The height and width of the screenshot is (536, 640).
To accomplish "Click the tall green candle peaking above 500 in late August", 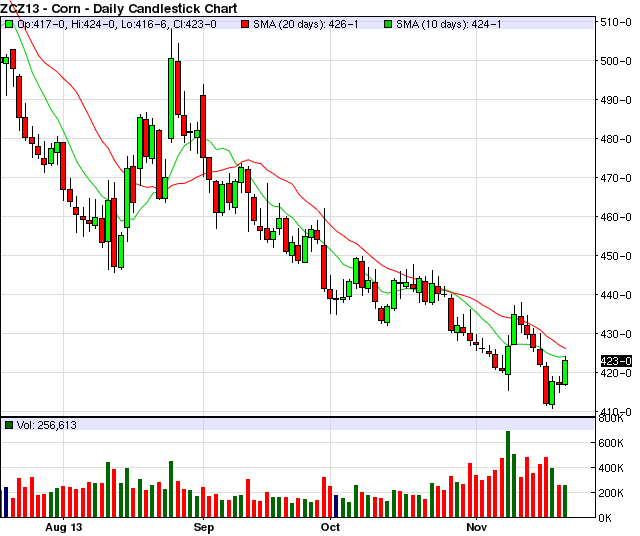I will [x=171, y=99].
